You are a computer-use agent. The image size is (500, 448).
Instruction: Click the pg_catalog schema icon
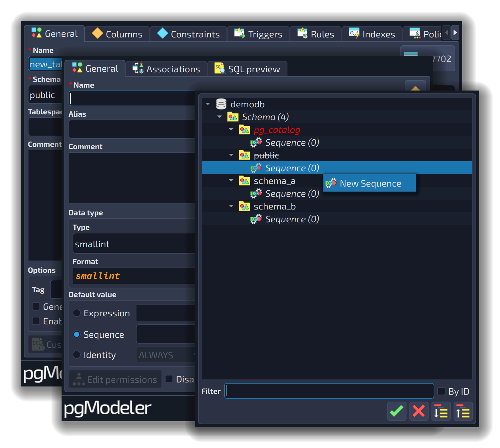pos(244,130)
